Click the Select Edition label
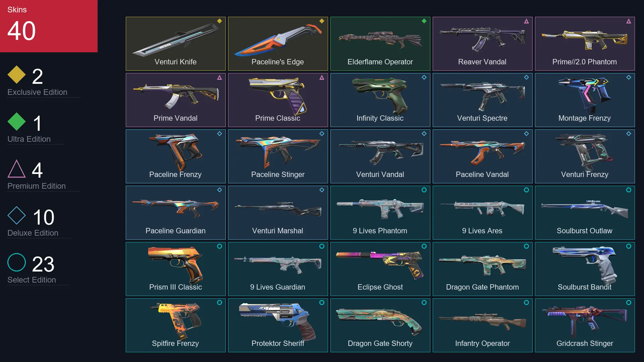 [x=32, y=280]
